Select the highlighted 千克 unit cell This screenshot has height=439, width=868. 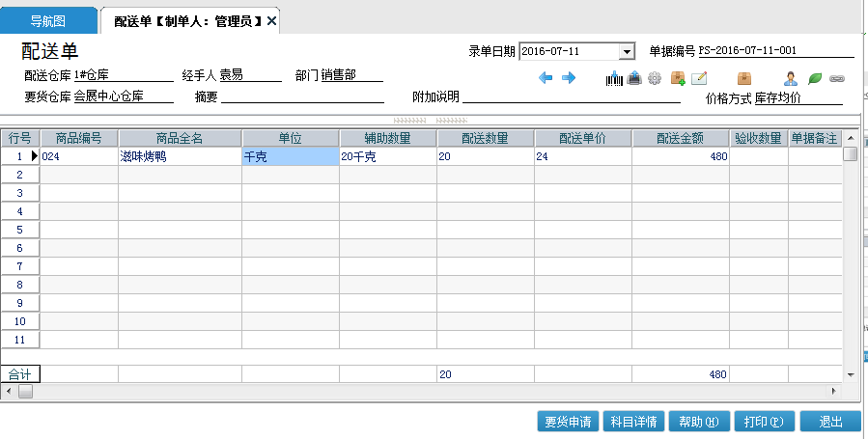[x=291, y=156]
